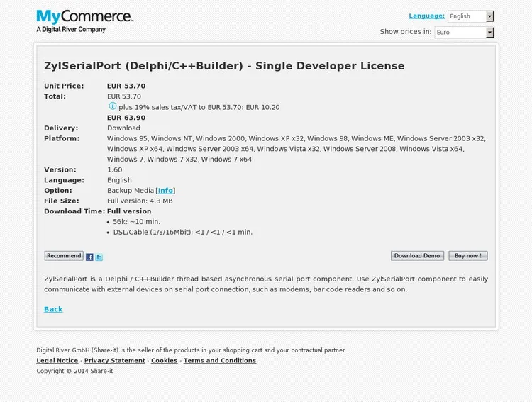Go Back via the Back link
This screenshot has height=402, width=532.
[53, 309]
